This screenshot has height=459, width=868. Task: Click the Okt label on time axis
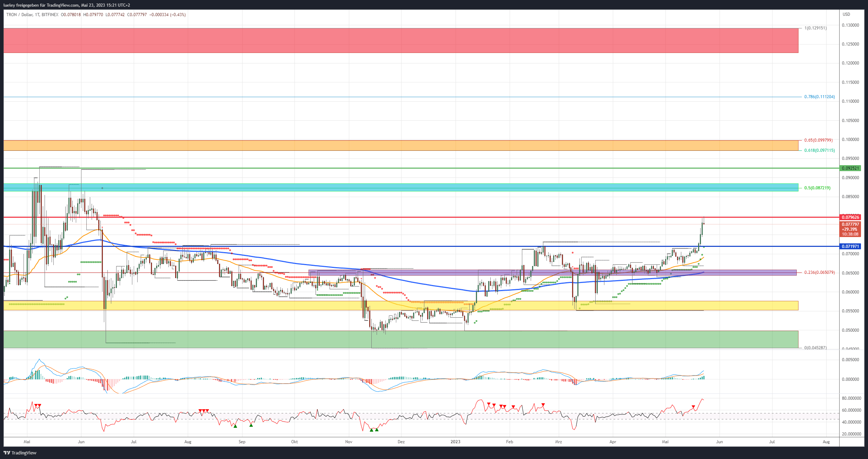tap(294, 442)
